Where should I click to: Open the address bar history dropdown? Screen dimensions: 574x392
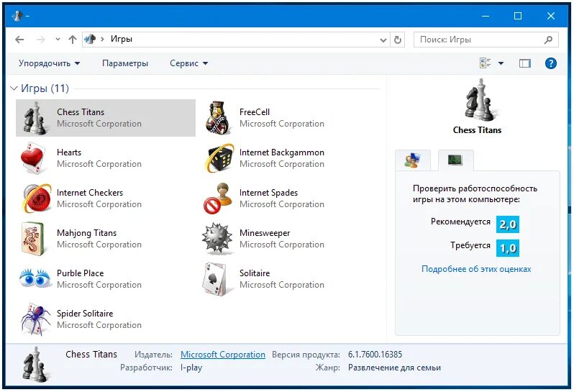coord(383,40)
